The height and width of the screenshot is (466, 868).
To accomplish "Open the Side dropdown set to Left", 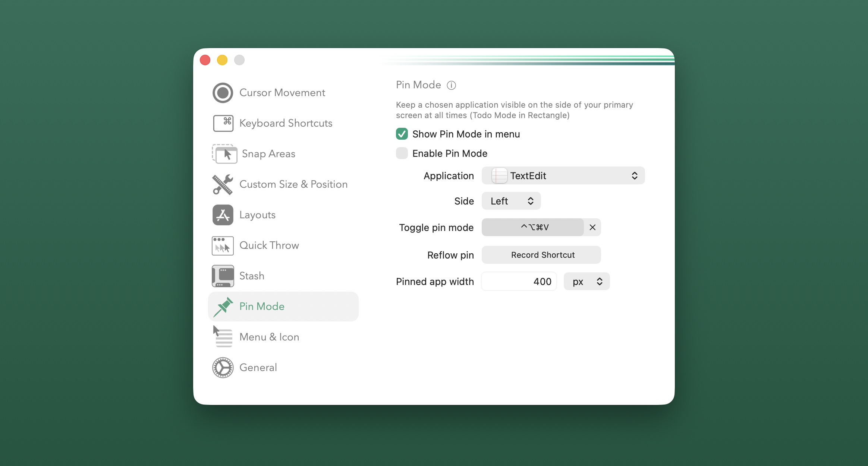I will [511, 201].
